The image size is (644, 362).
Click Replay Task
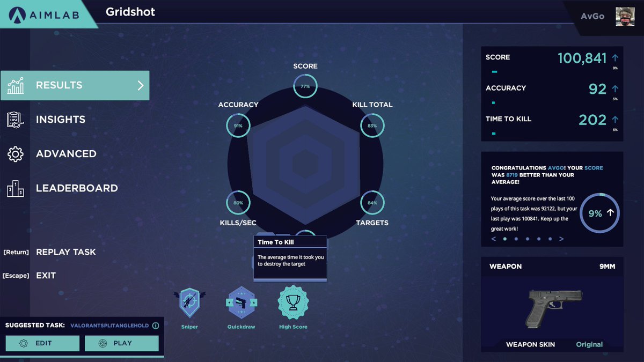point(66,252)
